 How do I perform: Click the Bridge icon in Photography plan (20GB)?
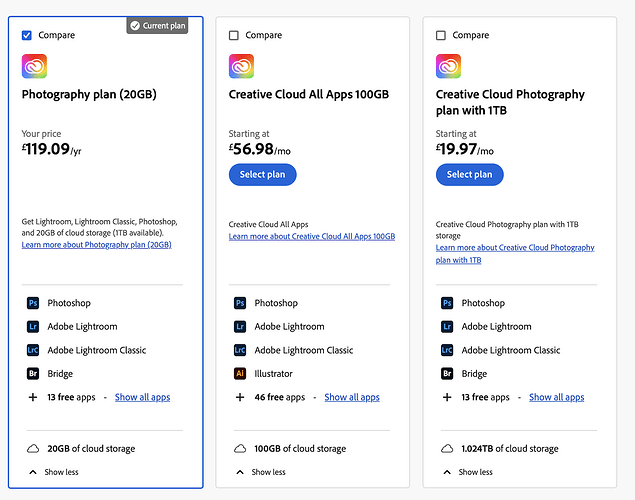tap(33, 374)
